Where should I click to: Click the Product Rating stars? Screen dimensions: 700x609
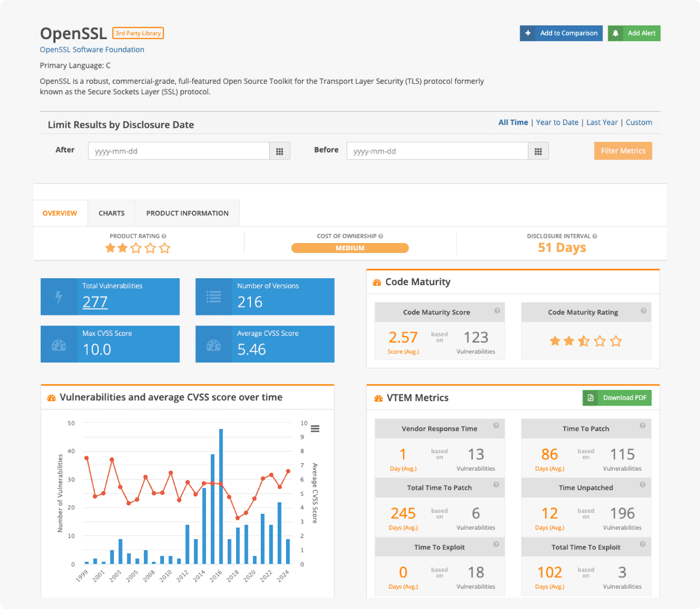click(x=138, y=248)
